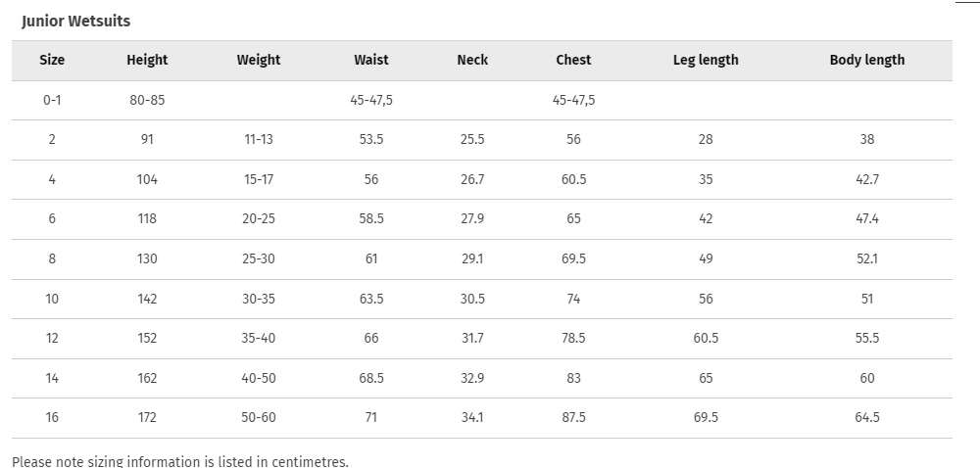Click the Weight column header
980x468 pixels.
(x=259, y=60)
